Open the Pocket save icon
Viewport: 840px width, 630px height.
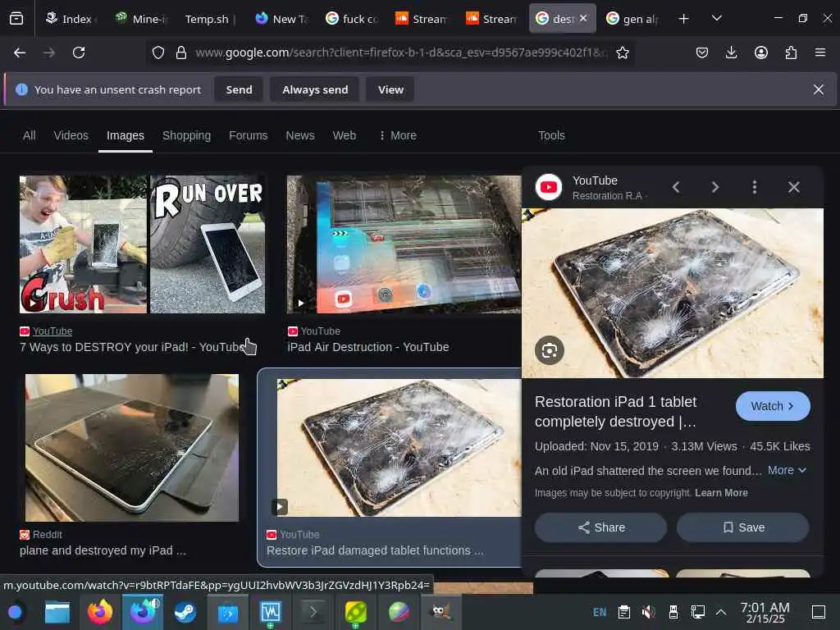702,52
